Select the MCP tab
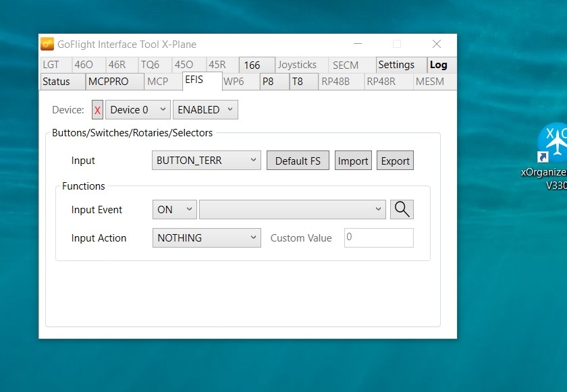This screenshot has width=567, height=392. point(163,82)
